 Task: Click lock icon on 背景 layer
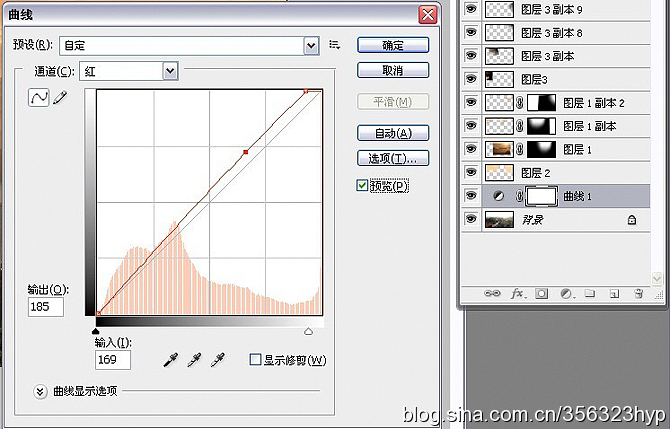point(632,220)
